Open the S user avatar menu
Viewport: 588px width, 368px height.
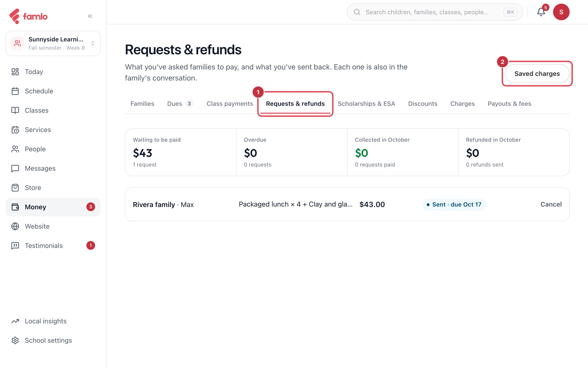pos(561,12)
